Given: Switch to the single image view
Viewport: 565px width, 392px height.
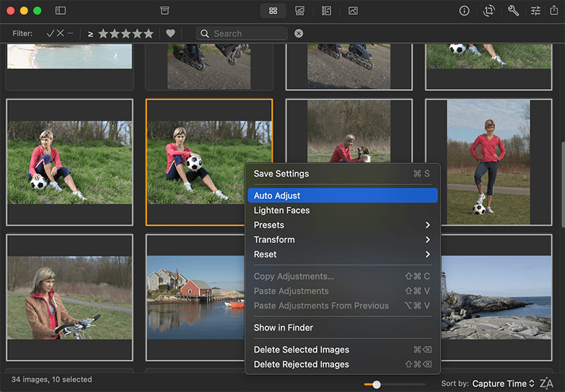Looking at the screenshot, I should (x=353, y=11).
